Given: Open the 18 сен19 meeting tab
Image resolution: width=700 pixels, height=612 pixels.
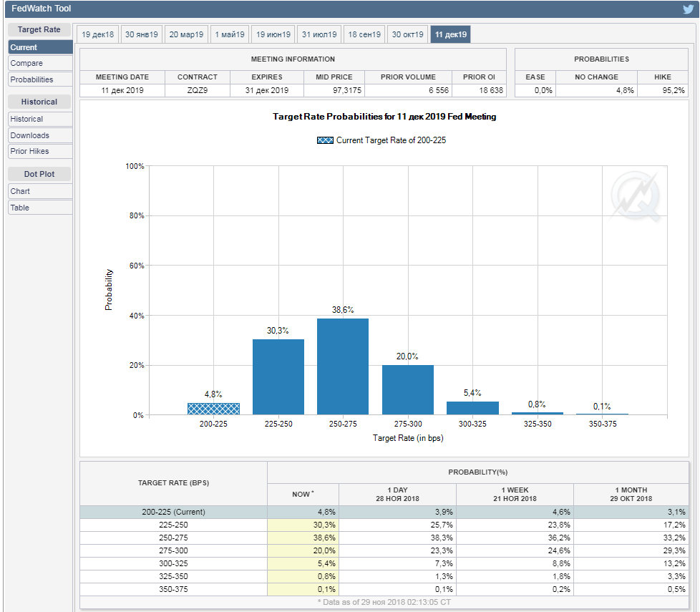Looking at the screenshot, I should (x=364, y=34).
